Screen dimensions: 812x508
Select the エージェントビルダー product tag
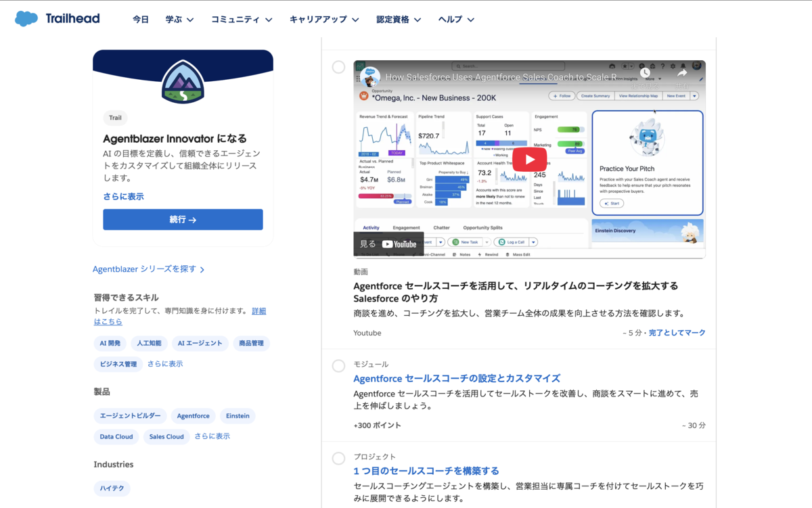[x=130, y=416]
